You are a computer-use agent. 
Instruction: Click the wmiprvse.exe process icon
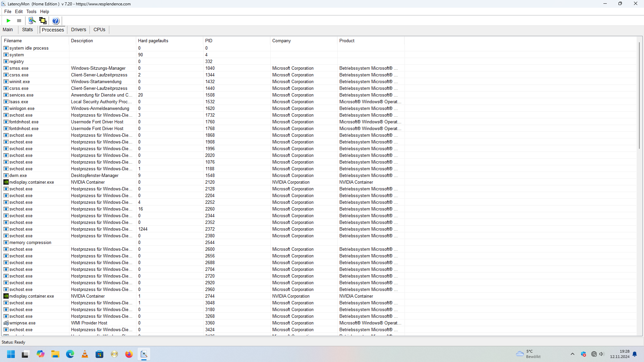tap(6, 323)
